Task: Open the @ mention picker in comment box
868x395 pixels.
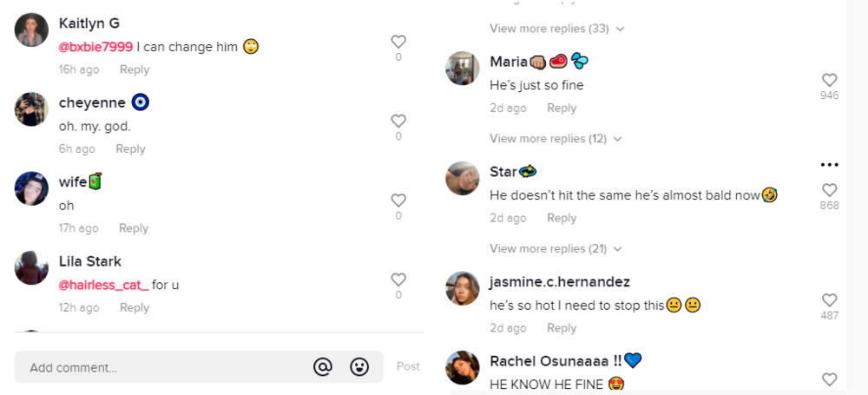Action: (322, 366)
